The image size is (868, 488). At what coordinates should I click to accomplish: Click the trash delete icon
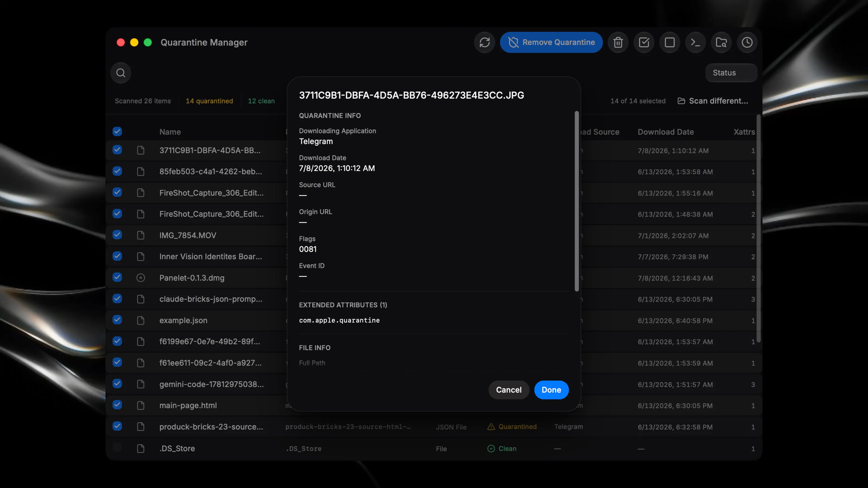(618, 43)
